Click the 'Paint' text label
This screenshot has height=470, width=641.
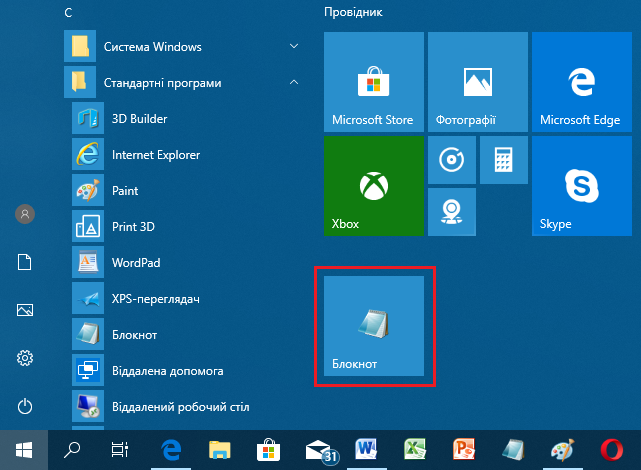click(x=125, y=191)
